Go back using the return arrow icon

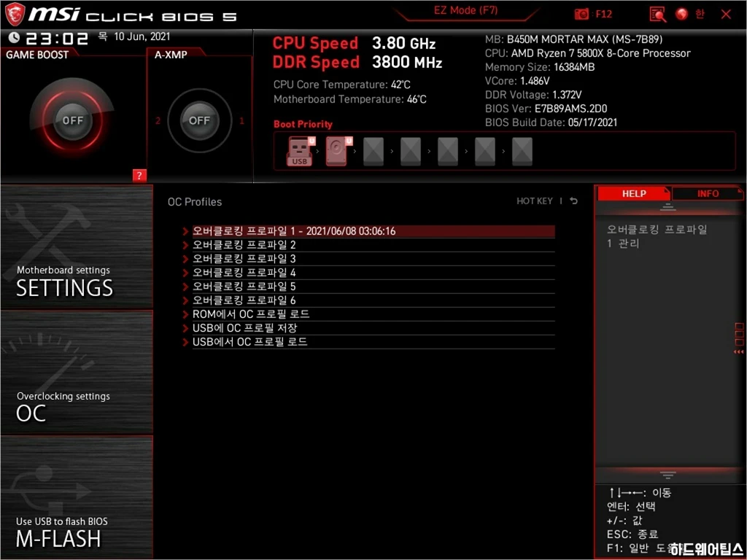[574, 201]
